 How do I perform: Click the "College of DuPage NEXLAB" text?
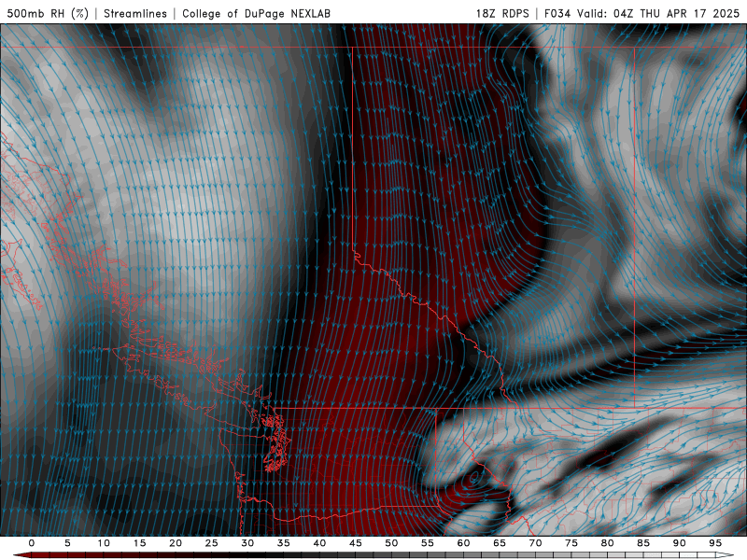pos(256,13)
